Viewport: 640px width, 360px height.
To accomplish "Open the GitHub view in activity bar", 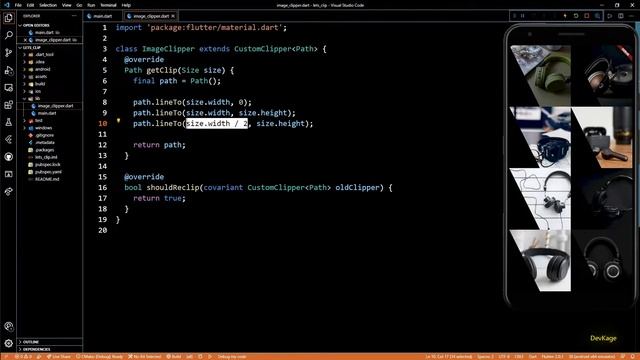I will [9, 157].
